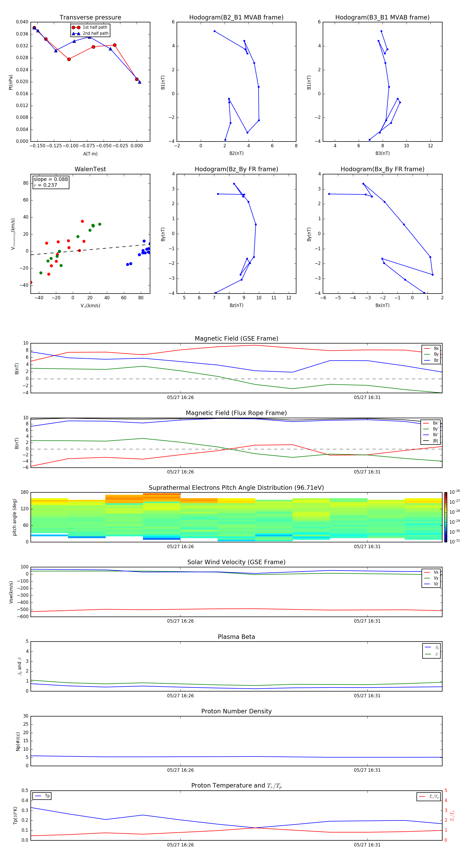Screen dimensions: 473x868
Task: Click the Suprathermal Electrons Pitch Angle Distribution title
Action: pos(236,488)
